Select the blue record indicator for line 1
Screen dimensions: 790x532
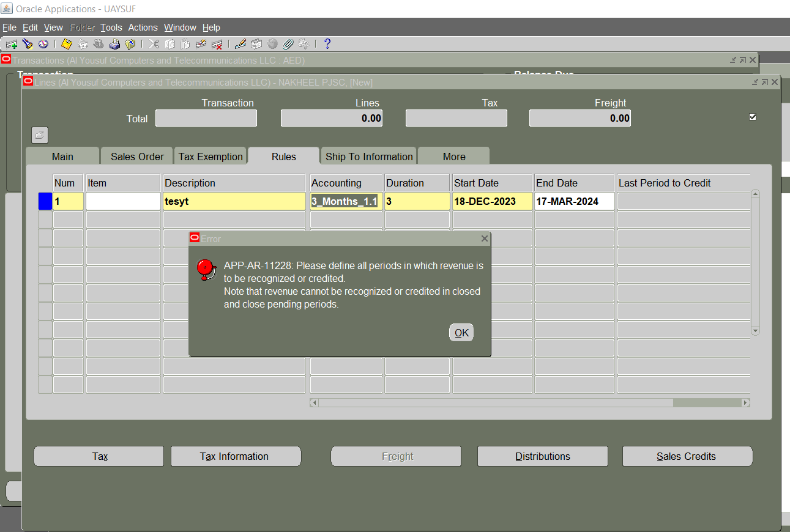coord(45,201)
